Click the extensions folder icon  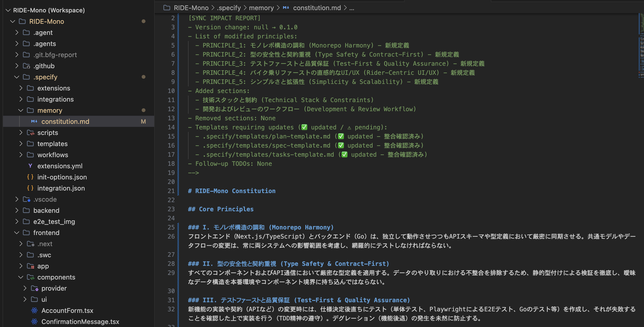click(30, 88)
